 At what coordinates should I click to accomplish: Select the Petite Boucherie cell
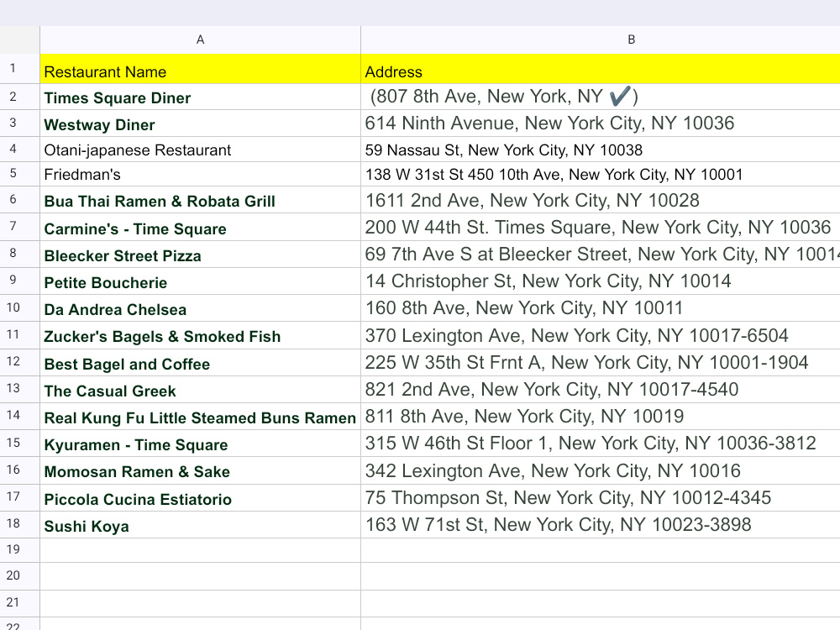201,281
